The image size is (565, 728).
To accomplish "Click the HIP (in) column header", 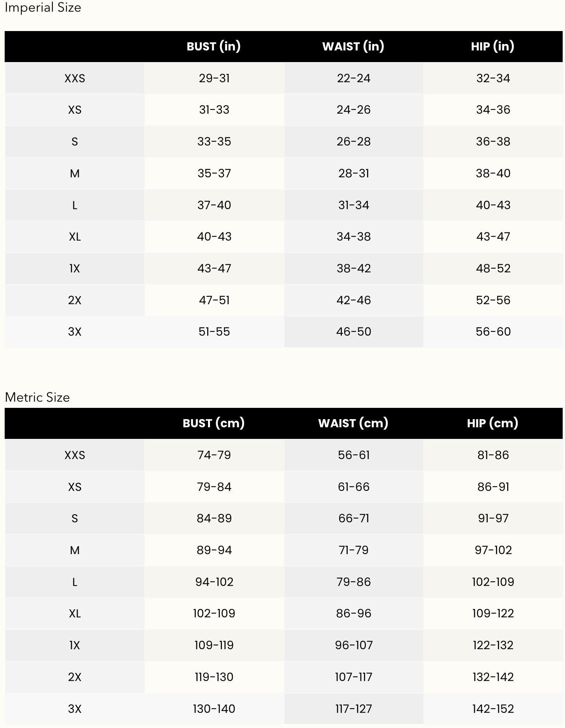I will (492, 46).
